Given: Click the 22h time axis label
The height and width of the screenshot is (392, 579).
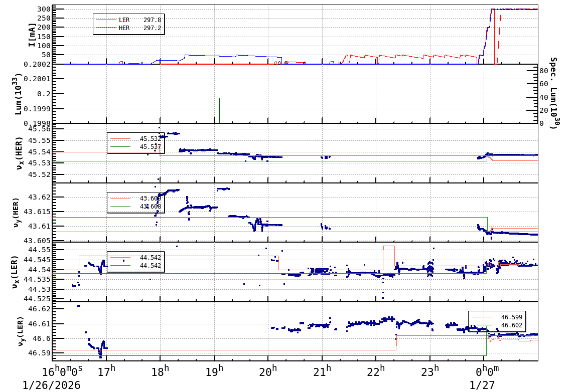Looking at the screenshot, I should (376, 372).
